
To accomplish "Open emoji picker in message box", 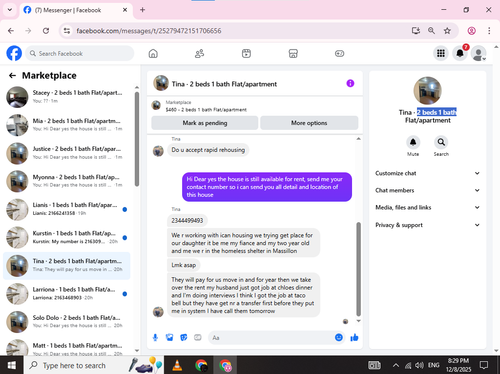I will [x=339, y=337].
